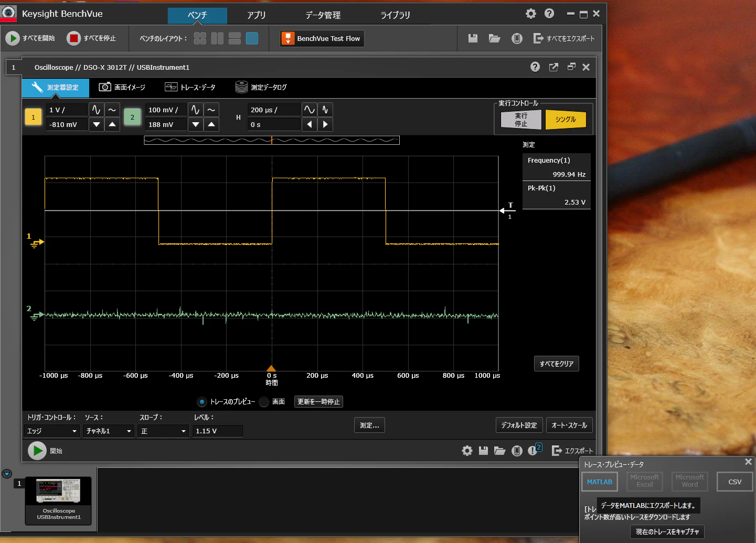
Task: Open help in the oscilloscope panel header
Action: coord(535,67)
